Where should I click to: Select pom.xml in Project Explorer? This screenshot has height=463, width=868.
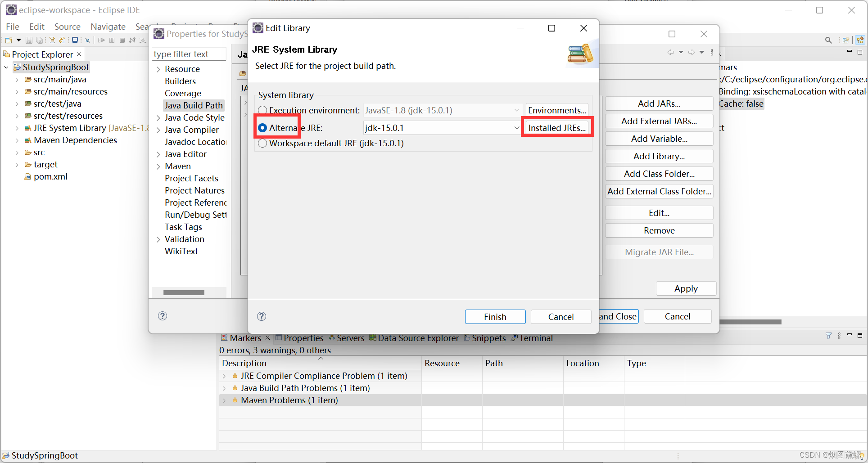tap(50, 176)
